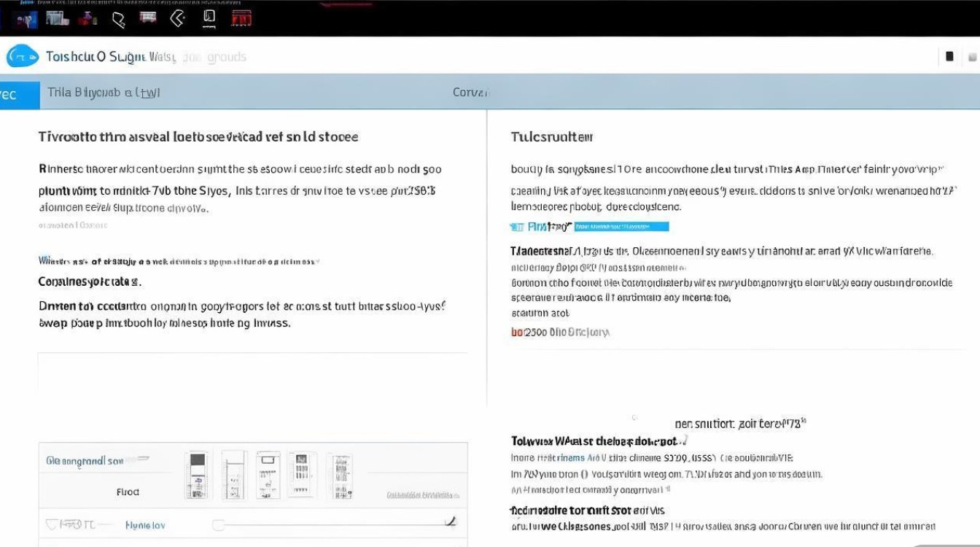Open the 'Corva' tab in blue bar
Viewport: 980px width, 547px height.
470,93
